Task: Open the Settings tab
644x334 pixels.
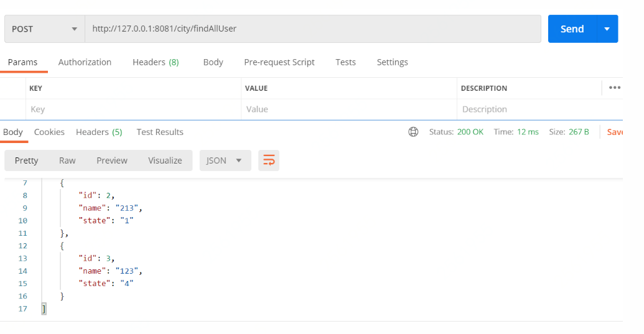Action: [392, 62]
